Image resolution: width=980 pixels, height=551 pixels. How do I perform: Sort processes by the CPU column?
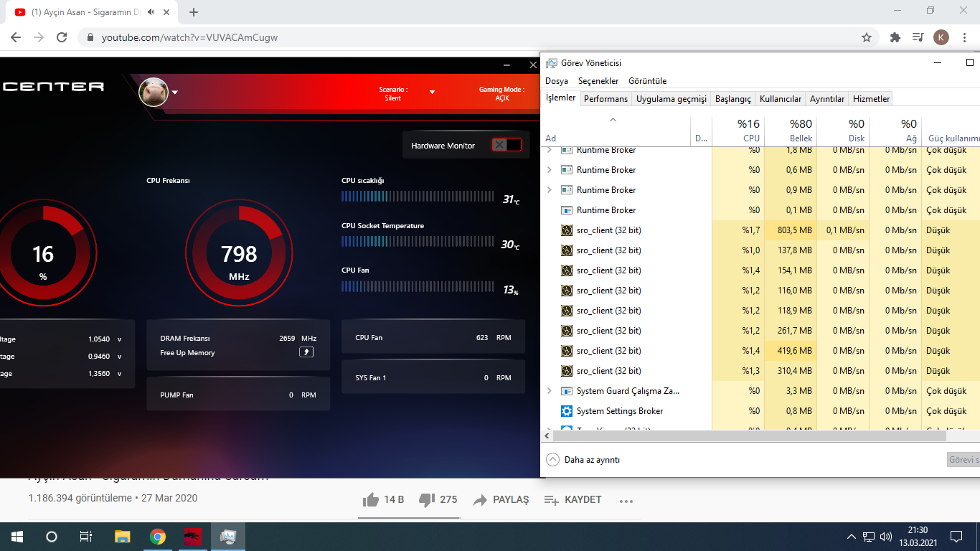point(738,131)
